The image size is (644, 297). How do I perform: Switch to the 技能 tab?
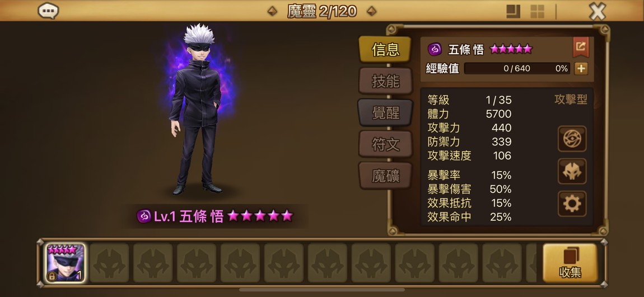coord(385,81)
